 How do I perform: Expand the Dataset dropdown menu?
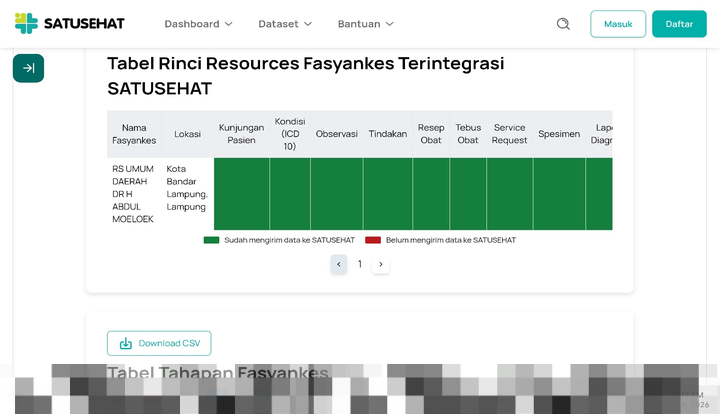(x=285, y=24)
